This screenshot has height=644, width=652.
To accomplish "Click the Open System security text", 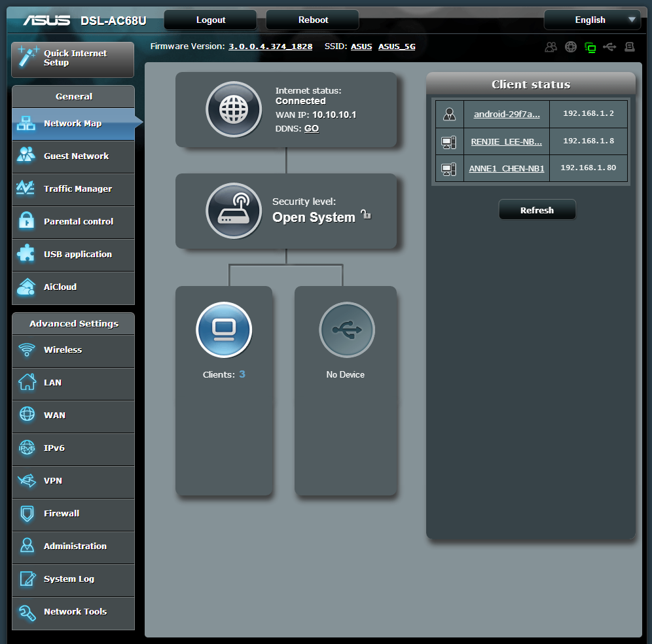I will click(314, 217).
